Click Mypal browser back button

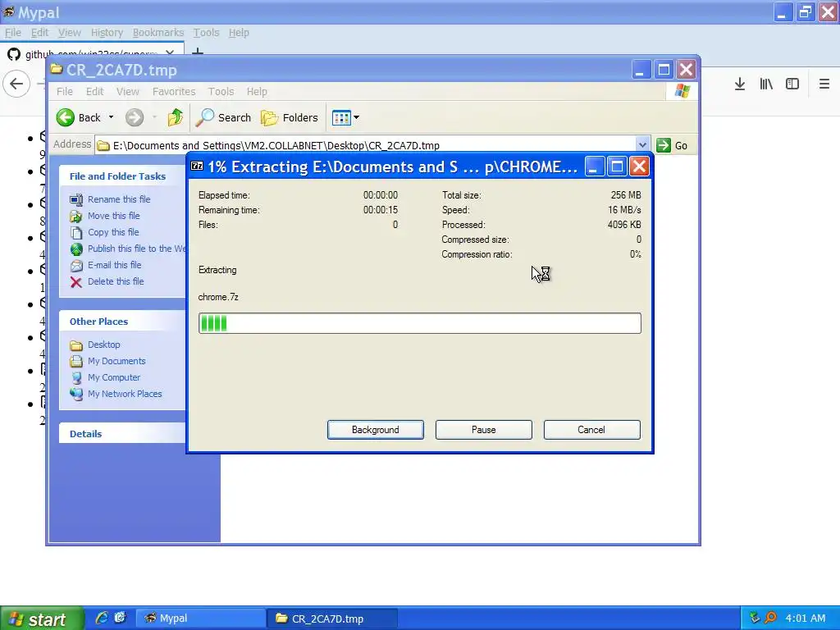pyautogui.click(x=16, y=84)
